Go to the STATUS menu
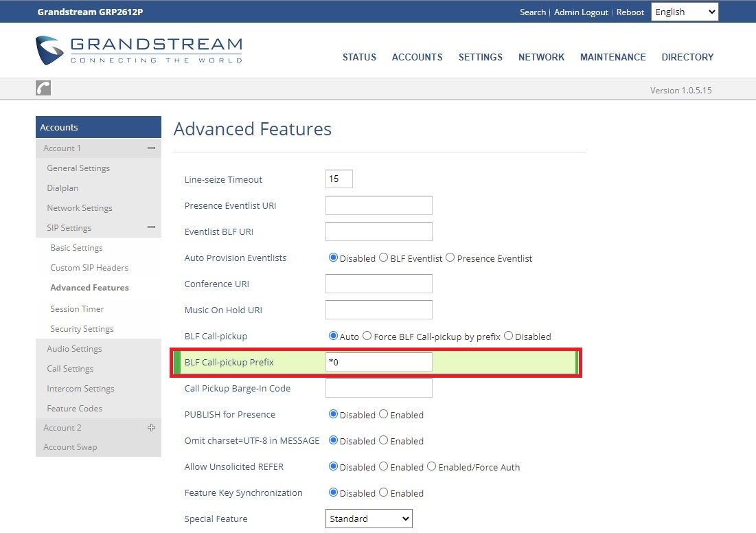Screen dimensions: 756x533 click(x=359, y=57)
